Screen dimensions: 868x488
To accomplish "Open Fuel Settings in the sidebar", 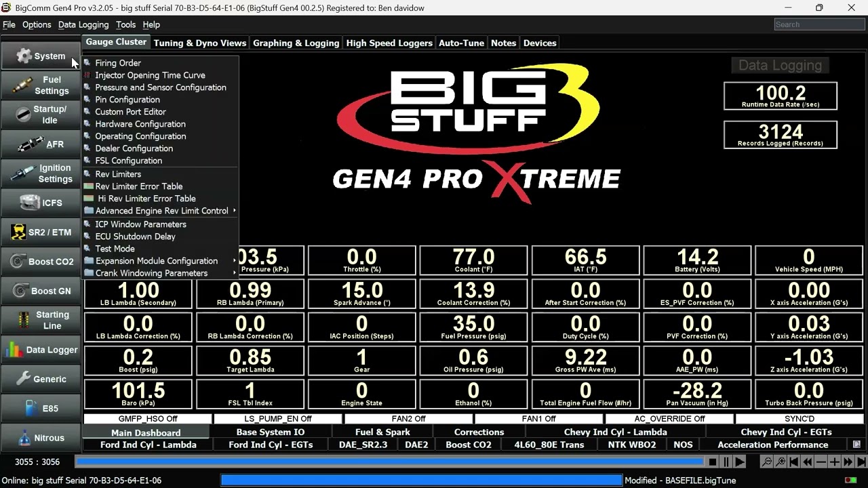I will coord(41,85).
